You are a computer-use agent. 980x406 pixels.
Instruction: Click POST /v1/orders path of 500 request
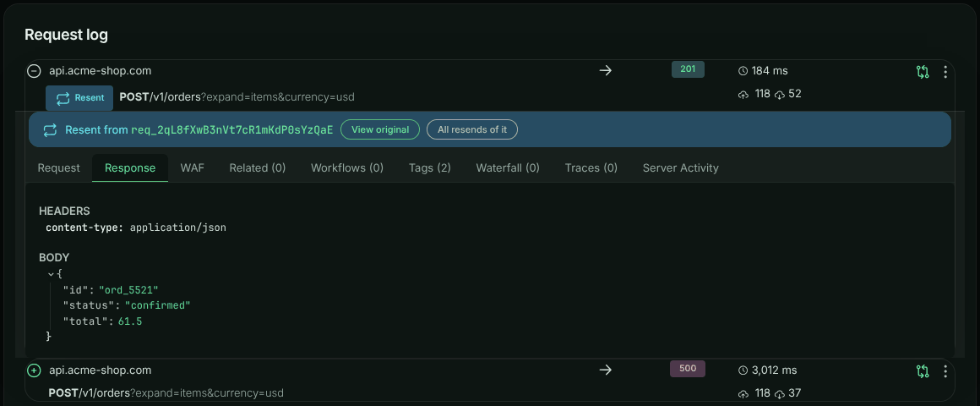click(166, 393)
